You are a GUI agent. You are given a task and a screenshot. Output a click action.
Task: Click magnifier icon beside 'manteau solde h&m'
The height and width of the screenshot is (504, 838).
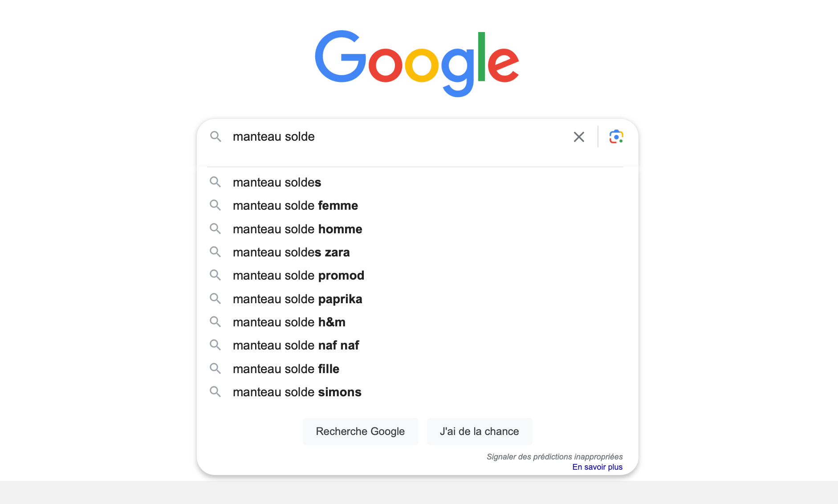tap(216, 322)
